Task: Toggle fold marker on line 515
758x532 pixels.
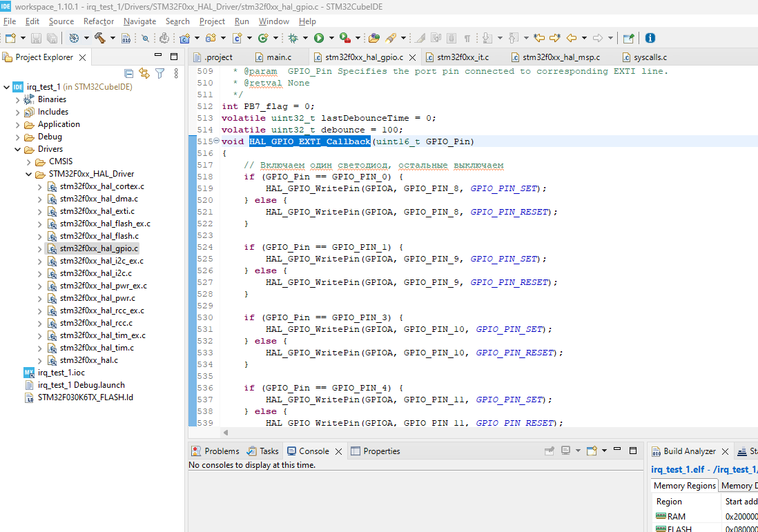Action: click(216, 141)
